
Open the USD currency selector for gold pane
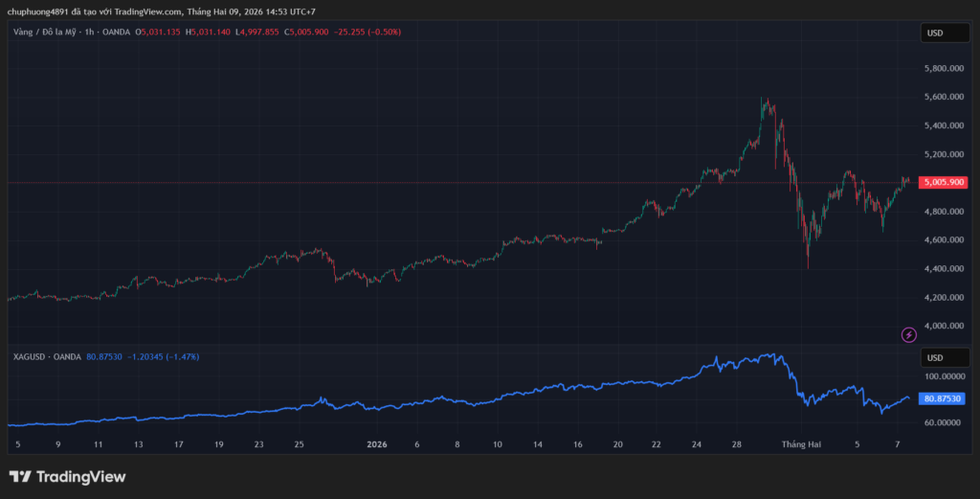[934, 33]
